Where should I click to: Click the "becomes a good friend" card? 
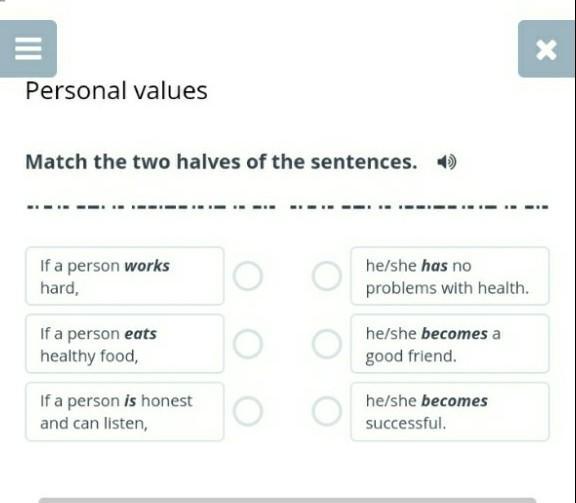(450, 344)
